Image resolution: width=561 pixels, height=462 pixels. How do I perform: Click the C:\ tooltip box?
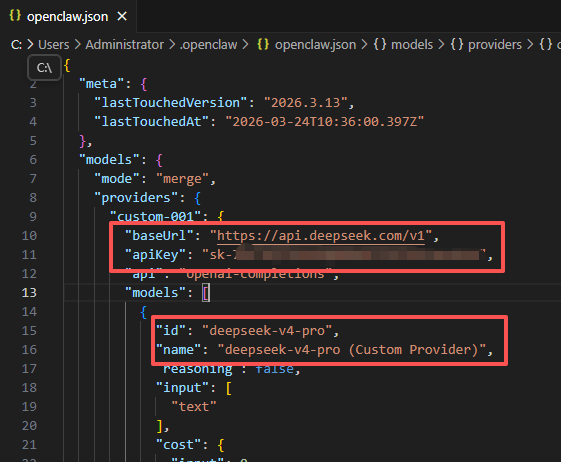point(44,67)
